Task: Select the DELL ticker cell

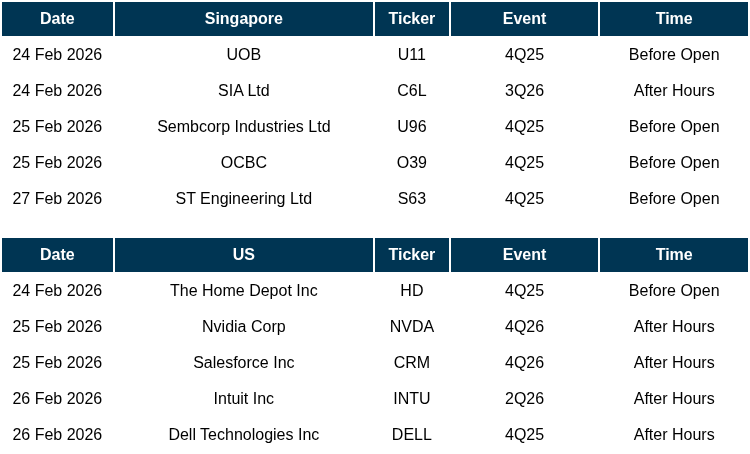Action: click(412, 435)
